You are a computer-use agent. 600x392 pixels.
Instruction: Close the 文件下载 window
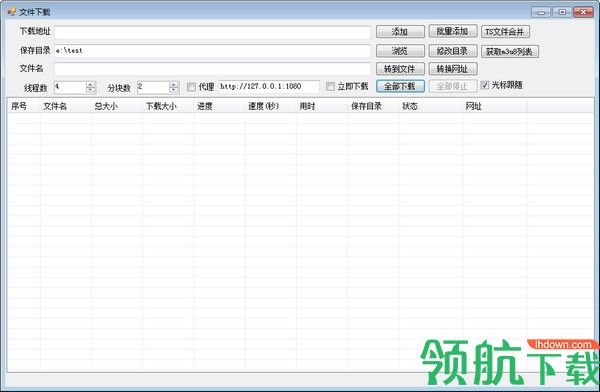(583, 12)
